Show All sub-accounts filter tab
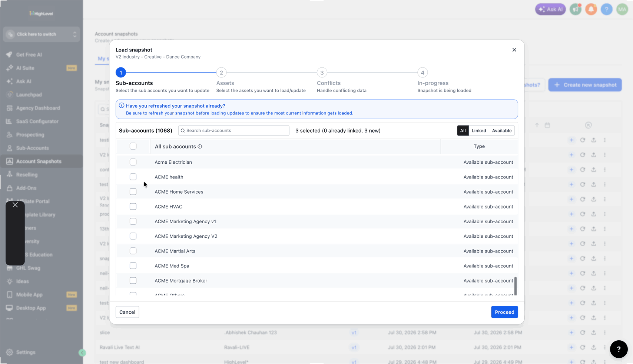This screenshot has width=633, height=364. click(463, 131)
